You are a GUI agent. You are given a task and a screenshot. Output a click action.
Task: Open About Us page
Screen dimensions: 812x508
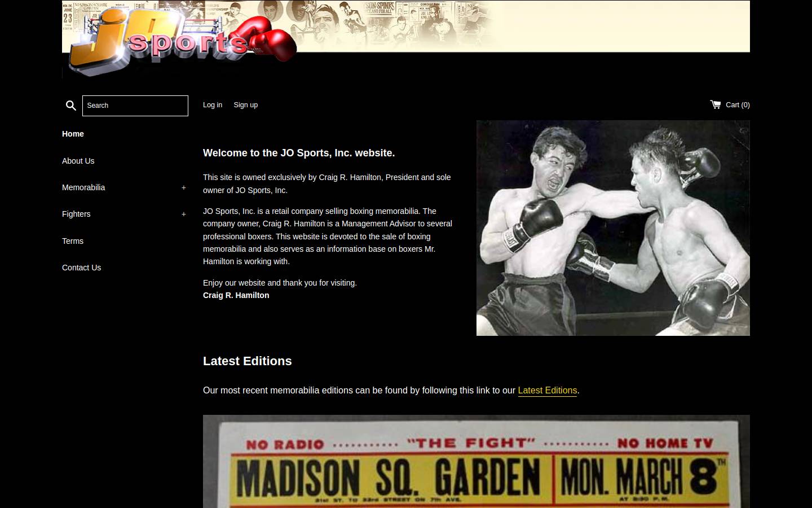[78, 161]
